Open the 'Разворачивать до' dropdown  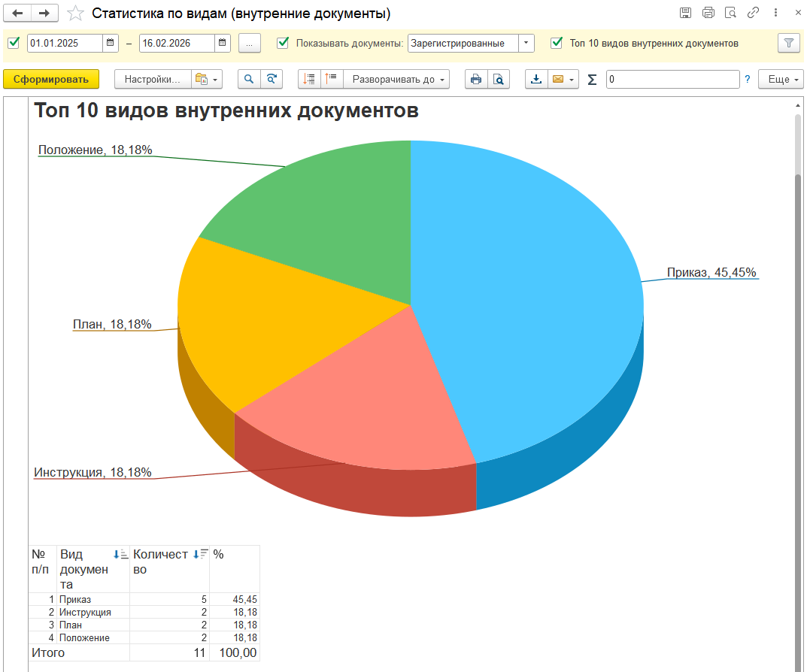pos(398,79)
